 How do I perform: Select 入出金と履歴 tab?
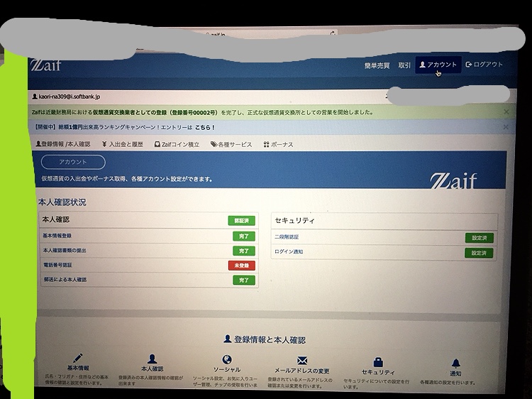click(123, 144)
